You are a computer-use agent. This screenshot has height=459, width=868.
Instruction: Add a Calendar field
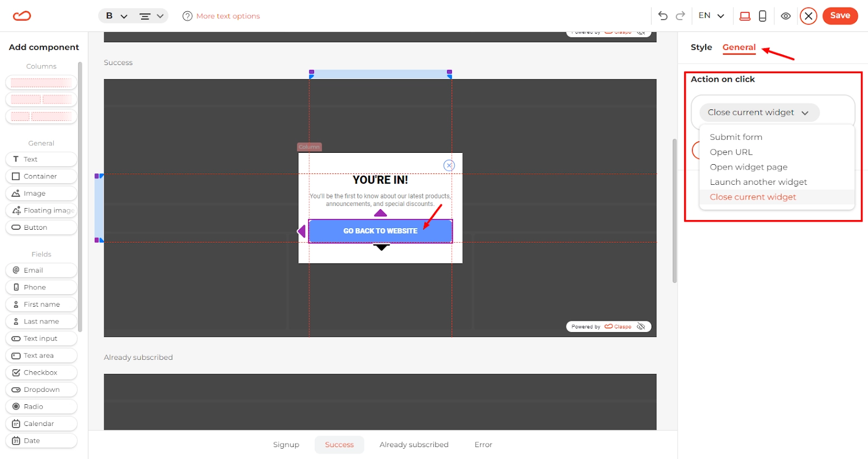pos(41,424)
